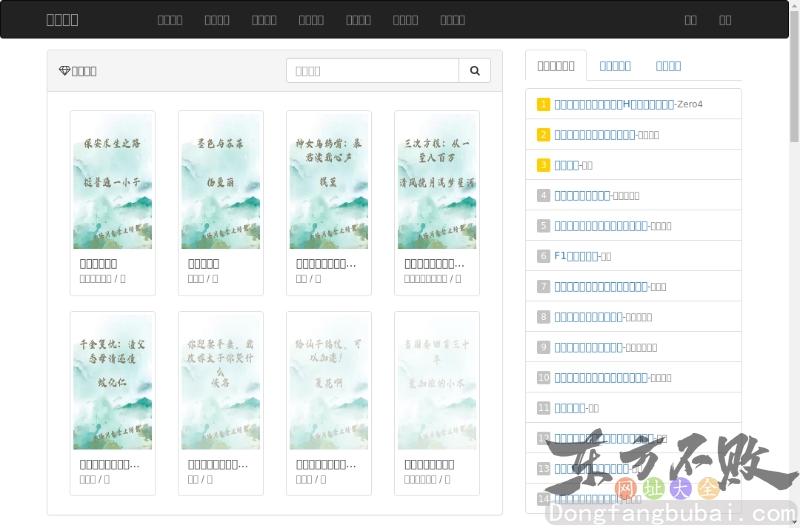Select the first category in the top navbar
The image size is (800, 528).
(170, 19)
